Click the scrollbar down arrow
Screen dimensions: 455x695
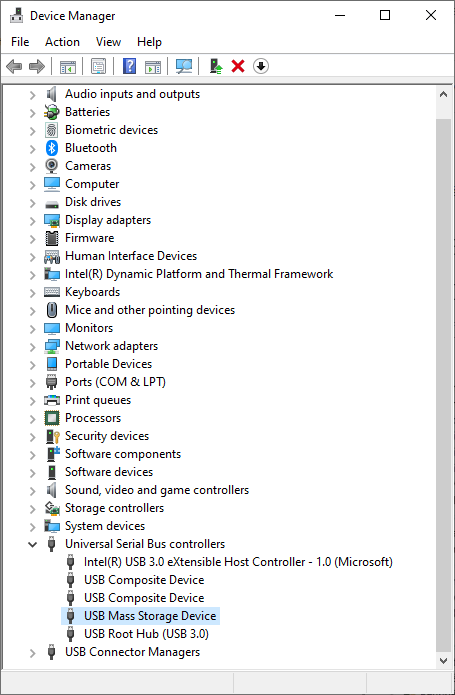pyautogui.click(x=443, y=660)
